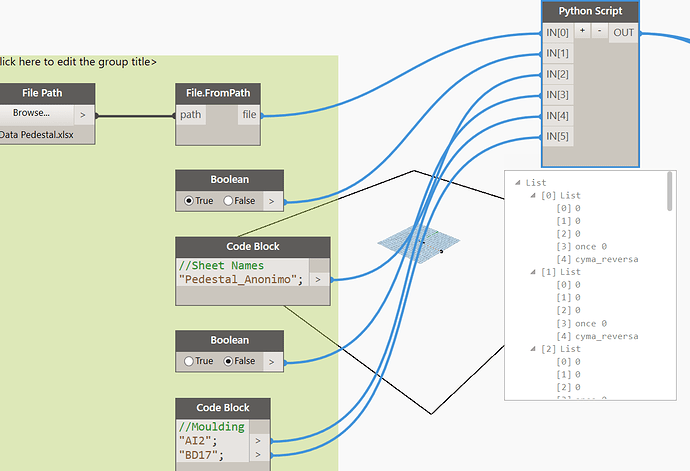Collapse the [0] List tree item
Viewport: 690px width, 471px height.
point(533,195)
